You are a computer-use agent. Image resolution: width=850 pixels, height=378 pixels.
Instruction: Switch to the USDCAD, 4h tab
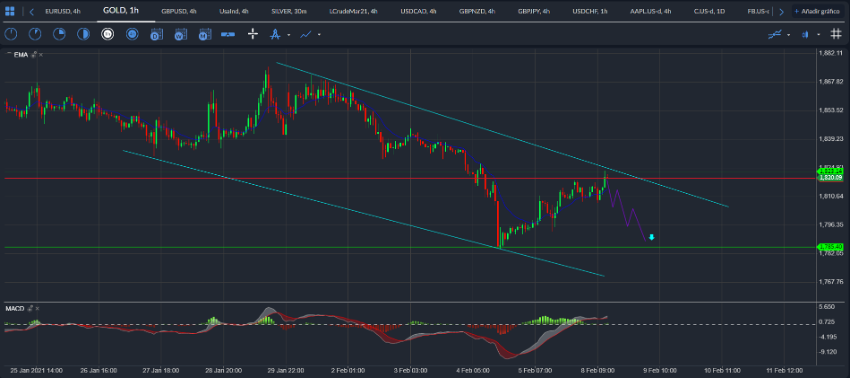(418, 11)
